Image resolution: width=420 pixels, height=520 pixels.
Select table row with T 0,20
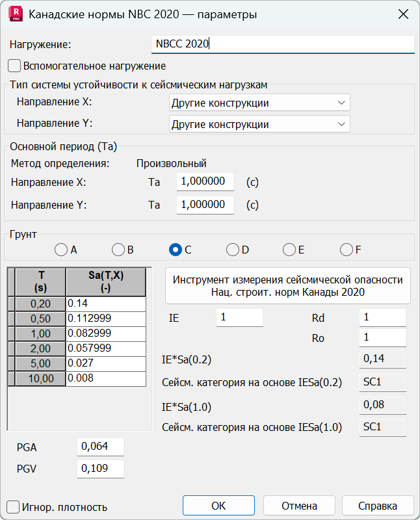[x=40, y=304]
